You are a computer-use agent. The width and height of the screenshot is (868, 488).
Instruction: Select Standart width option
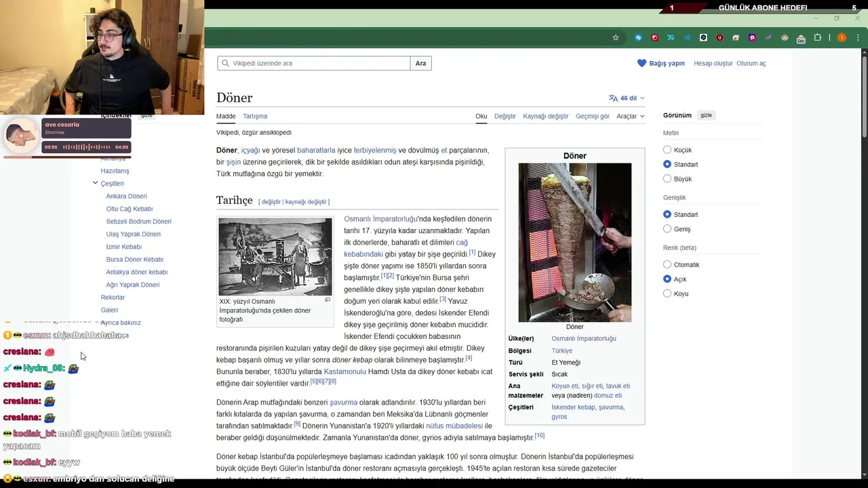tap(667, 214)
